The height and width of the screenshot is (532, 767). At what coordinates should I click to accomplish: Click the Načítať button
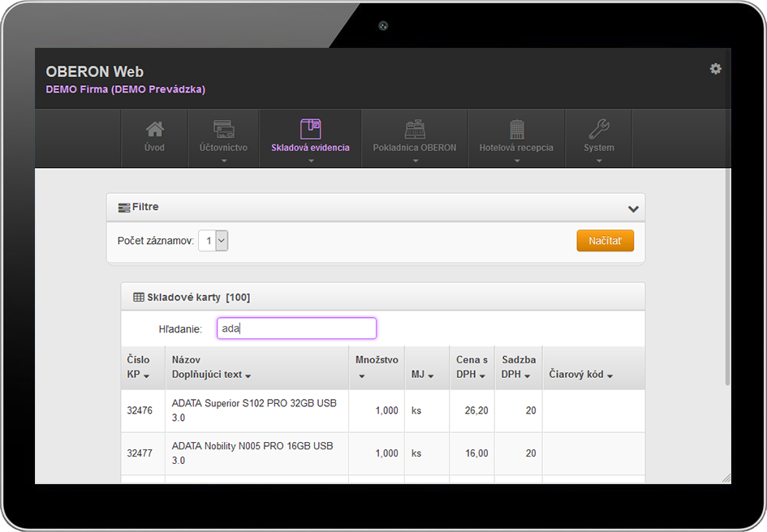click(x=605, y=241)
